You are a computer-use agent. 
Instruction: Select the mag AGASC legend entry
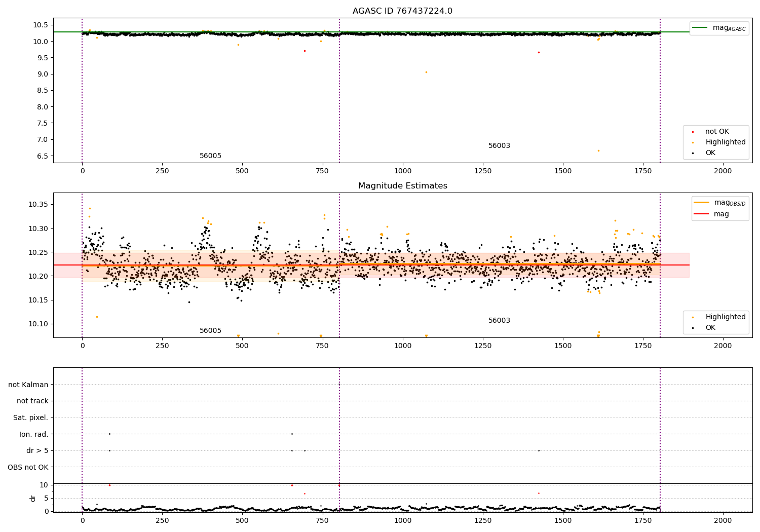[x=719, y=28]
